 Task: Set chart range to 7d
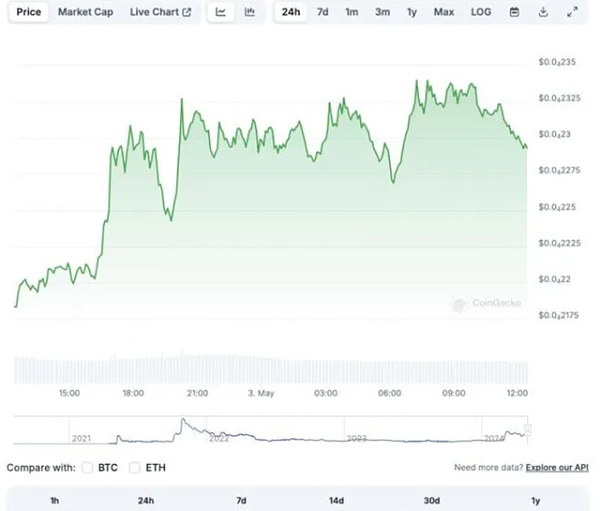point(323,12)
